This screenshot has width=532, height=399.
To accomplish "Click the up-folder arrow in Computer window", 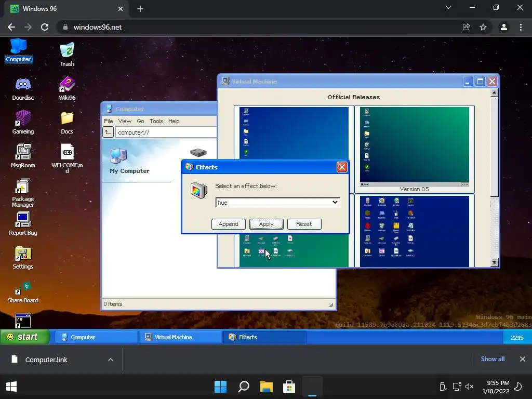I will pos(108,132).
